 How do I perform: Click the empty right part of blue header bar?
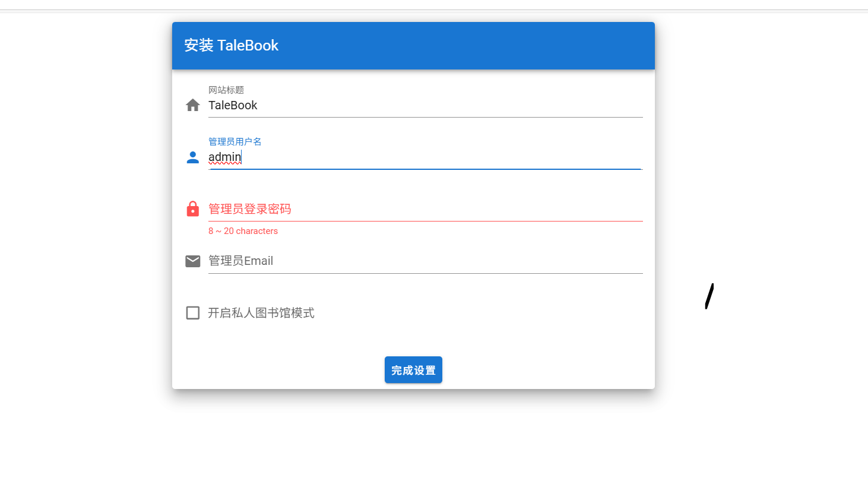point(505,46)
